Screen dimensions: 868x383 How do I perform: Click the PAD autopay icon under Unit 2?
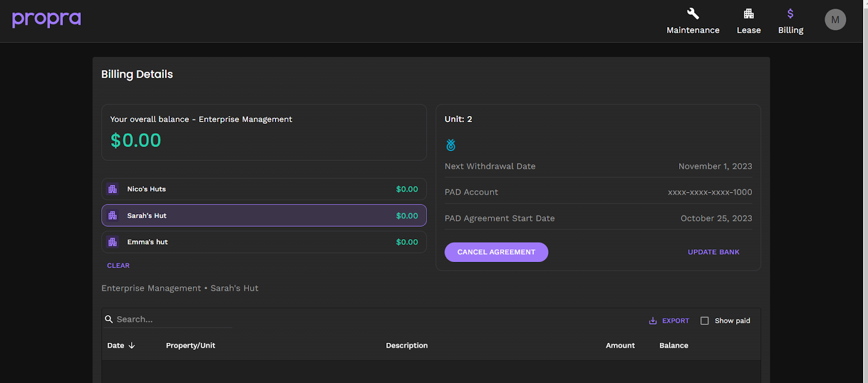pos(451,145)
